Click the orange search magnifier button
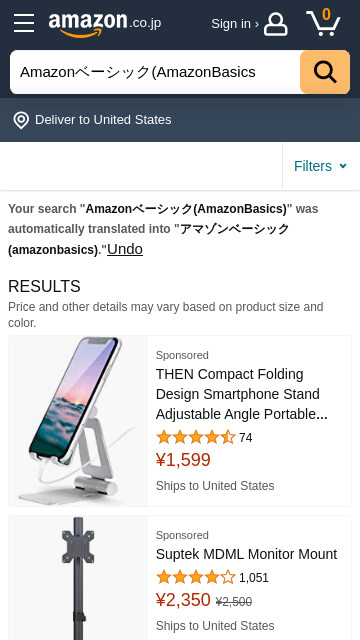The width and height of the screenshot is (360, 640). 325,72
